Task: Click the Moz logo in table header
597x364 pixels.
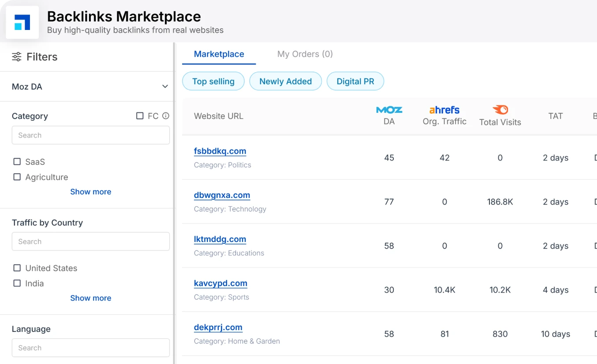Action: pyautogui.click(x=389, y=110)
